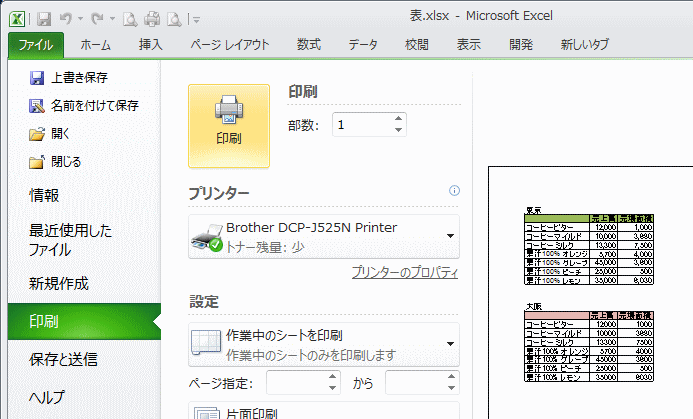Click the 開く folder icon
This screenshot has height=419, width=693.
pyautogui.click(x=37, y=133)
